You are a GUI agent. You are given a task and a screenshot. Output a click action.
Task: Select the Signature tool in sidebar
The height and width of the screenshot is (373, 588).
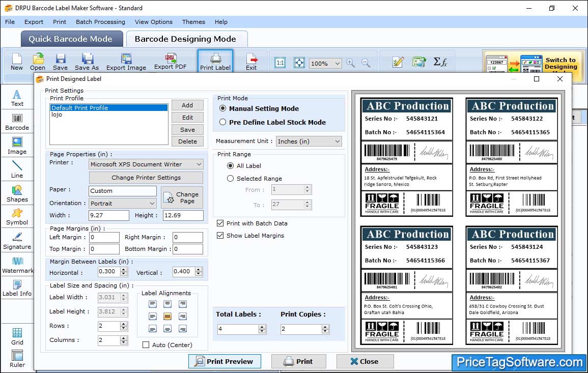pos(17,241)
